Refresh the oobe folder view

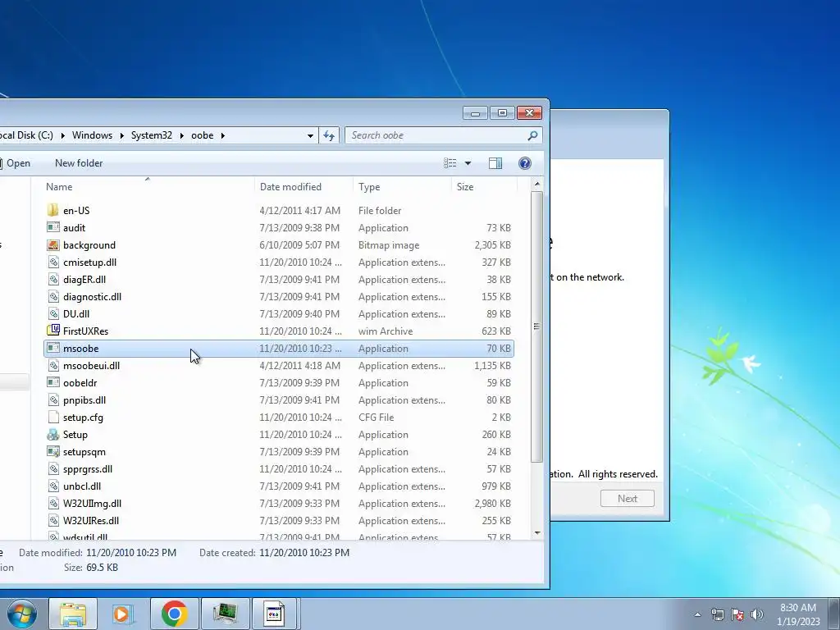tap(329, 135)
